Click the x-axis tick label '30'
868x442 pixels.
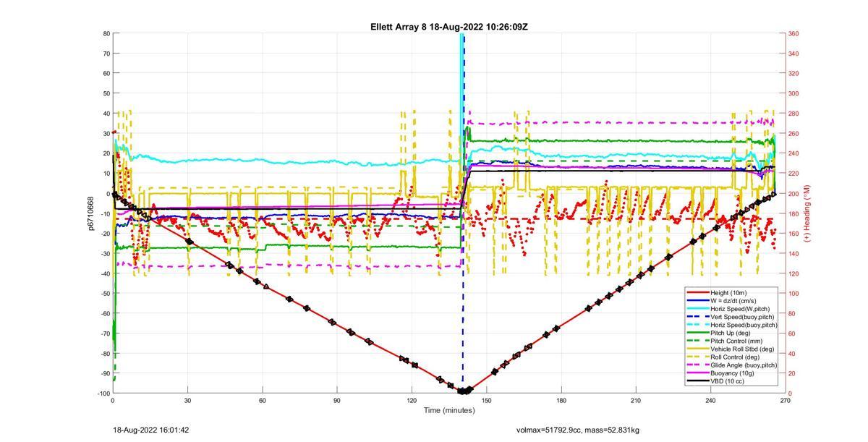[187, 400]
